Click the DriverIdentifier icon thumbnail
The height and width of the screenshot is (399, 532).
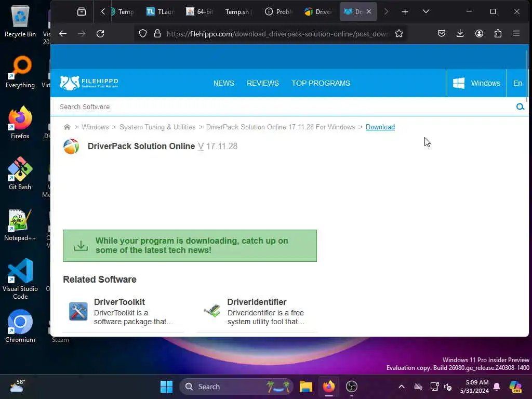pos(212,311)
